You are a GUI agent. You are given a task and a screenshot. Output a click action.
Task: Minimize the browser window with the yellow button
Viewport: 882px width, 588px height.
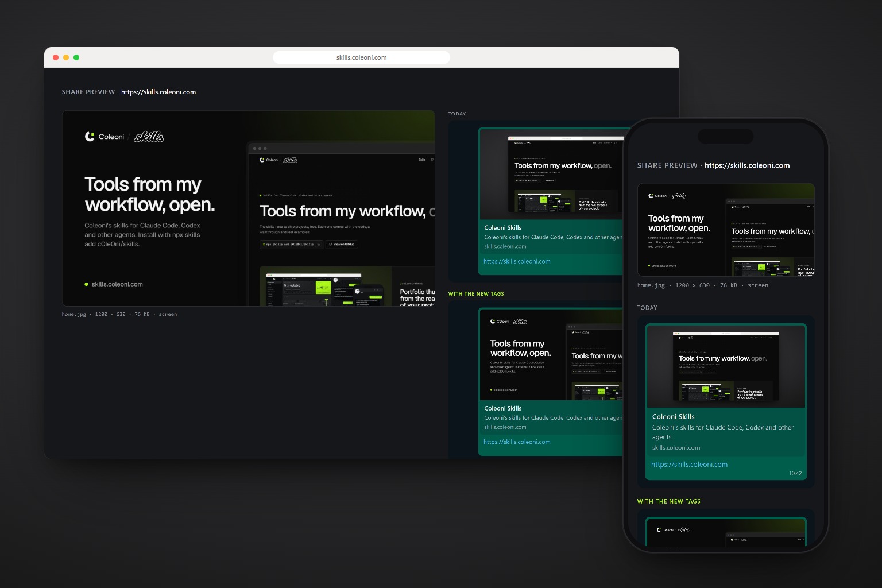[x=66, y=57]
